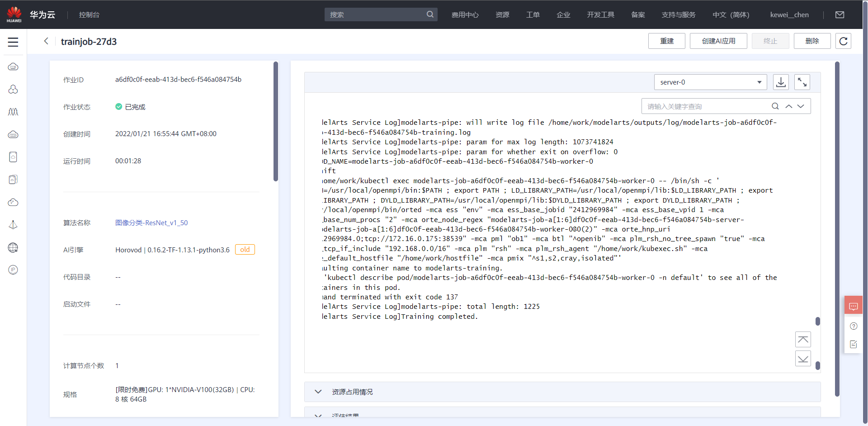Open the mail messages icon in header
The image size is (868, 426).
[x=840, y=15]
